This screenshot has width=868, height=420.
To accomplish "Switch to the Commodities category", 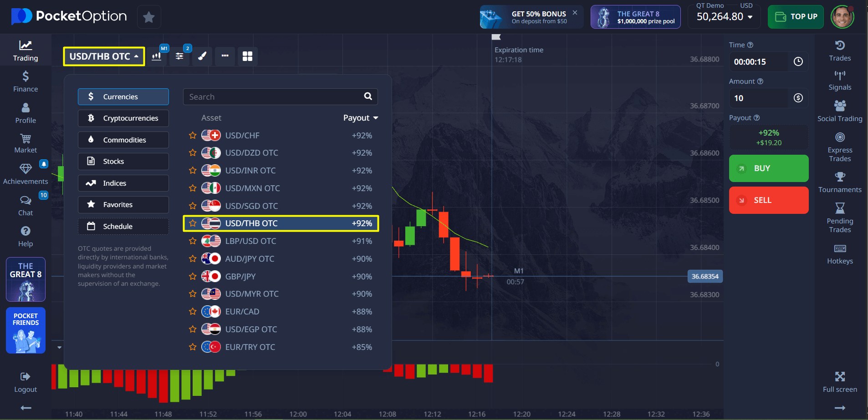I will click(123, 140).
